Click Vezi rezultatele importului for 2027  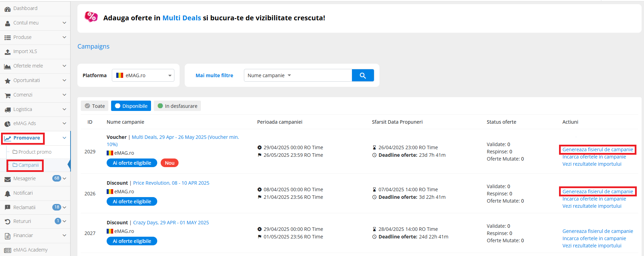(592, 246)
